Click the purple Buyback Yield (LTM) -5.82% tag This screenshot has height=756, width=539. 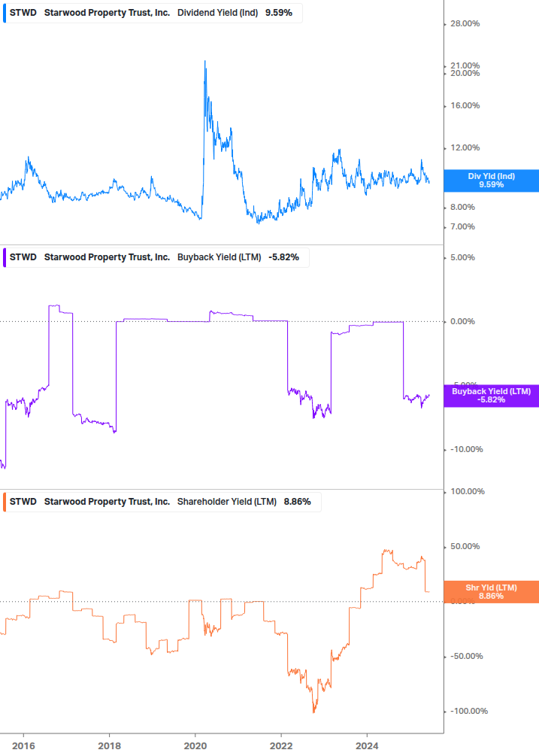492,396
